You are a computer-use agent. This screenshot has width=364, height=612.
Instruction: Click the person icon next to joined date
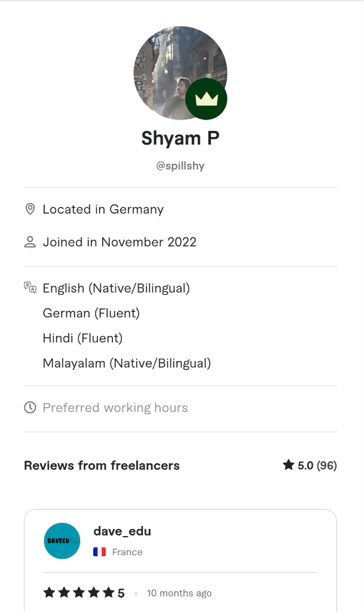click(x=29, y=242)
